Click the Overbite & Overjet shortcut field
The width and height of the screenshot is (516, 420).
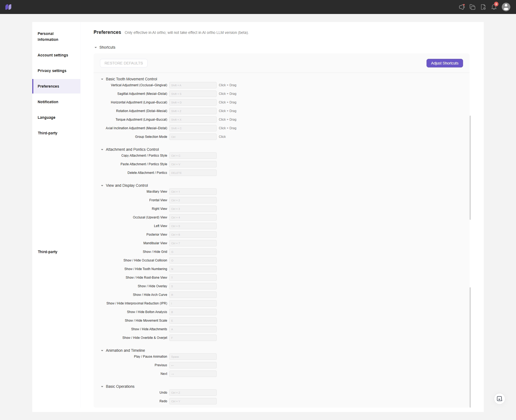(193, 338)
